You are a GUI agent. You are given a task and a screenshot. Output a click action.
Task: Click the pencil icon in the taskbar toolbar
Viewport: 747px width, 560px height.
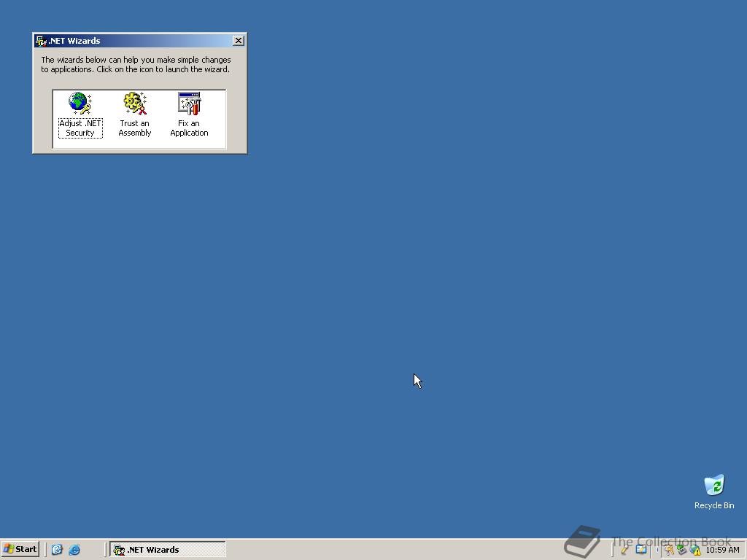click(x=624, y=550)
